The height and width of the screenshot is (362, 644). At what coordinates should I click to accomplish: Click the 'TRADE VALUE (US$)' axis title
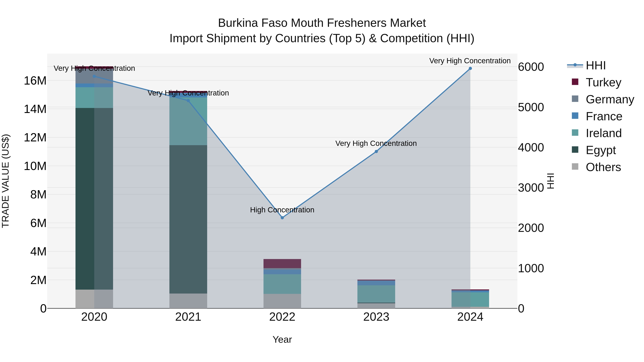[6, 181]
